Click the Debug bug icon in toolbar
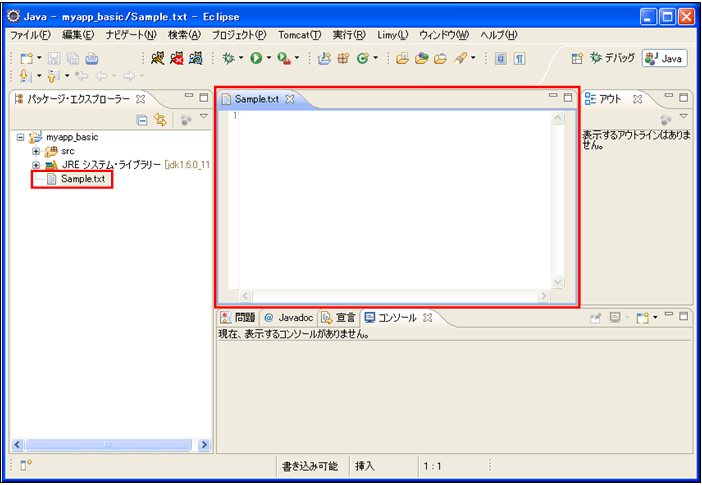The height and width of the screenshot is (485, 702). pos(229,59)
